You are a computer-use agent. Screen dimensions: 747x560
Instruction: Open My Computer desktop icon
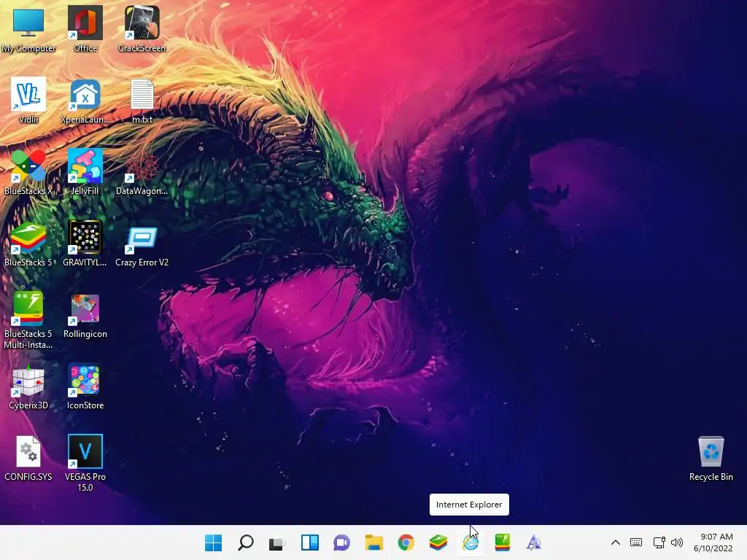pyautogui.click(x=28, y=29)
